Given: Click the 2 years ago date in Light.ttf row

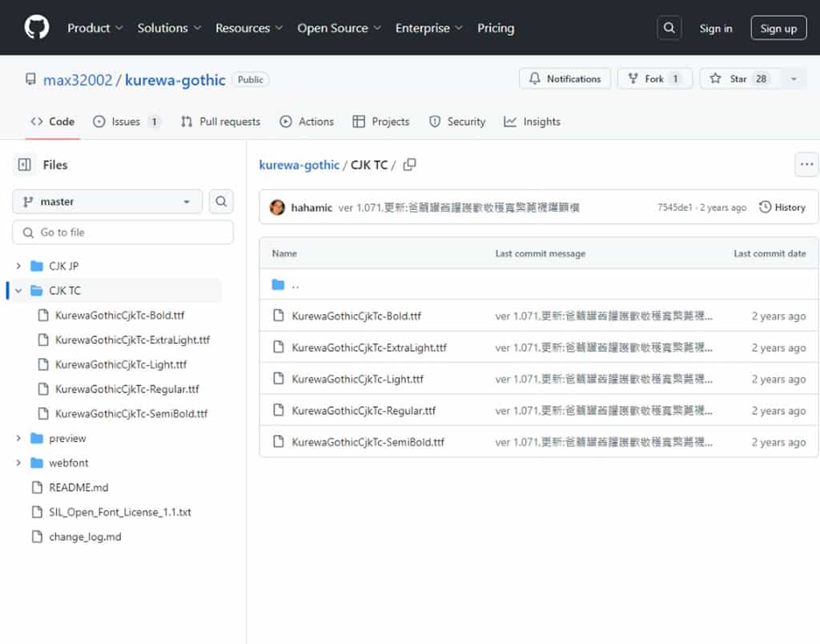Looking at the screenshot, I should point(778,380).
